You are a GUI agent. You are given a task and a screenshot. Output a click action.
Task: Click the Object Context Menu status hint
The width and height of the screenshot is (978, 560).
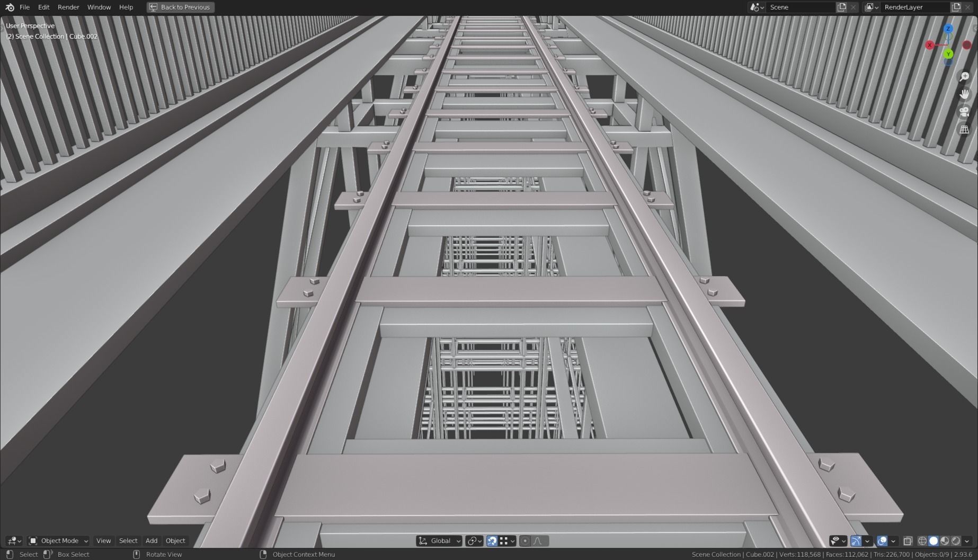(304, 554)
